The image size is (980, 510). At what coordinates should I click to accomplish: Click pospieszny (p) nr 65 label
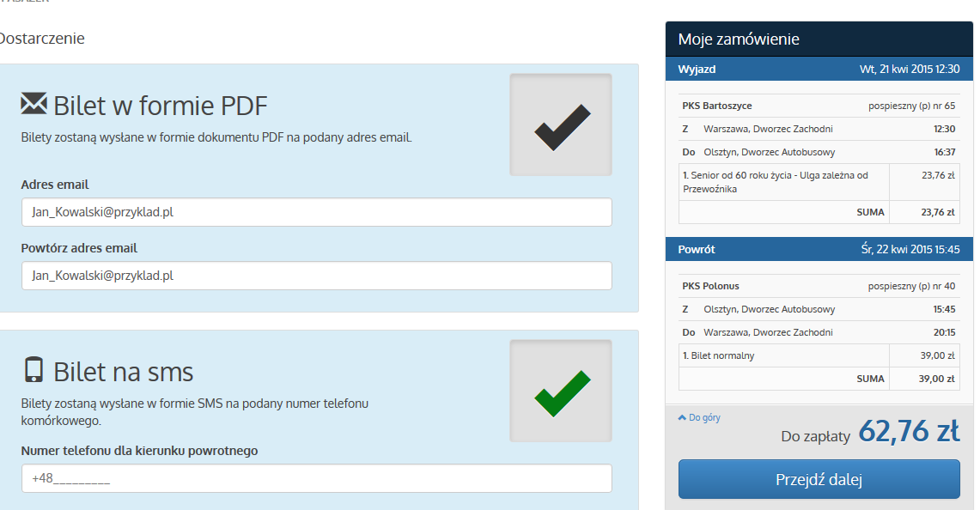click(912, 106)
